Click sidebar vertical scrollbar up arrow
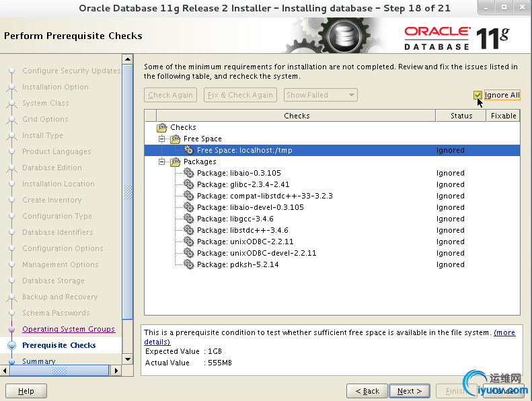The image size is (532, 401). [x=128, y=59]
